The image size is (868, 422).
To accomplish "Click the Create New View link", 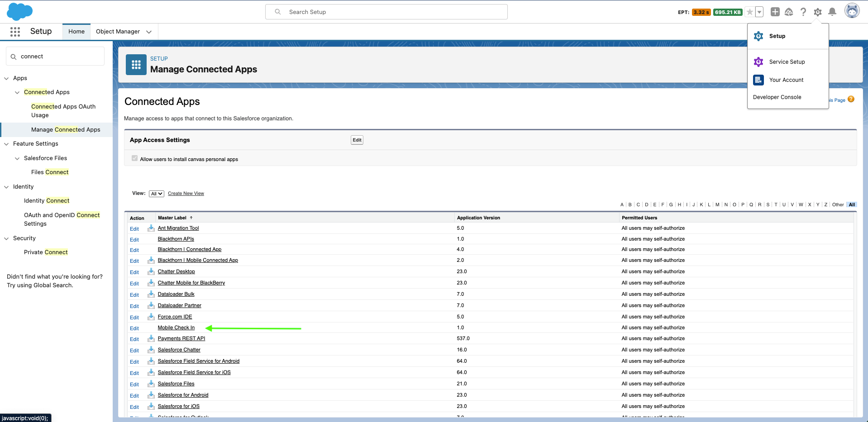I will click(x=186, y=194).
